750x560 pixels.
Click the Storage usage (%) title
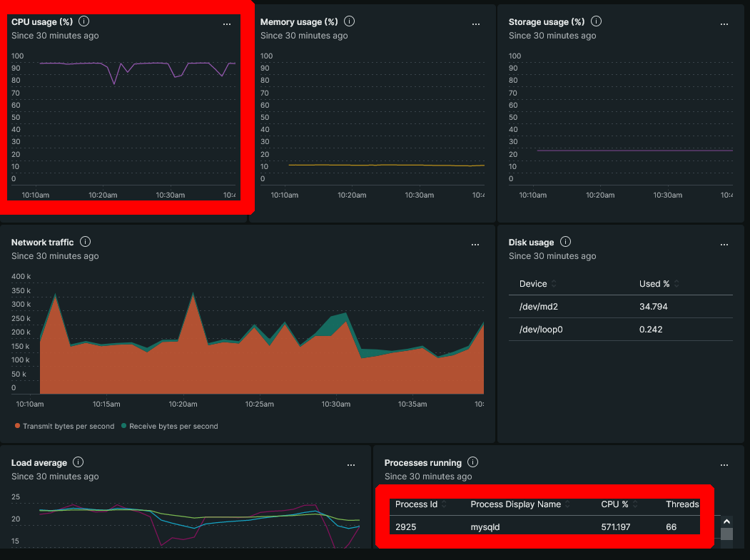point(546,22)
